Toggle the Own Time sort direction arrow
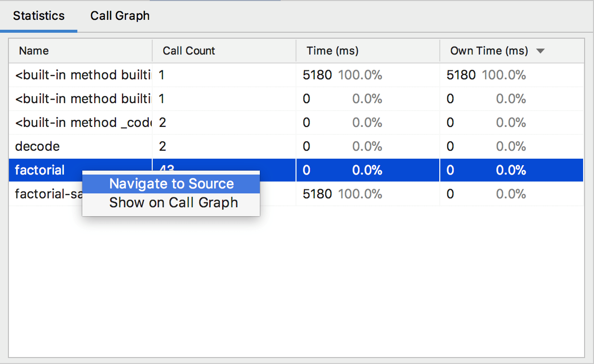 click(x=540, y=51)
